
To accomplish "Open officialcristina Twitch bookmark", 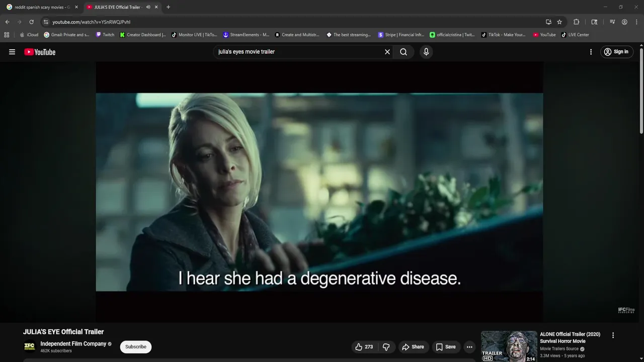I will pyautogui.click(x=452, y=35).
